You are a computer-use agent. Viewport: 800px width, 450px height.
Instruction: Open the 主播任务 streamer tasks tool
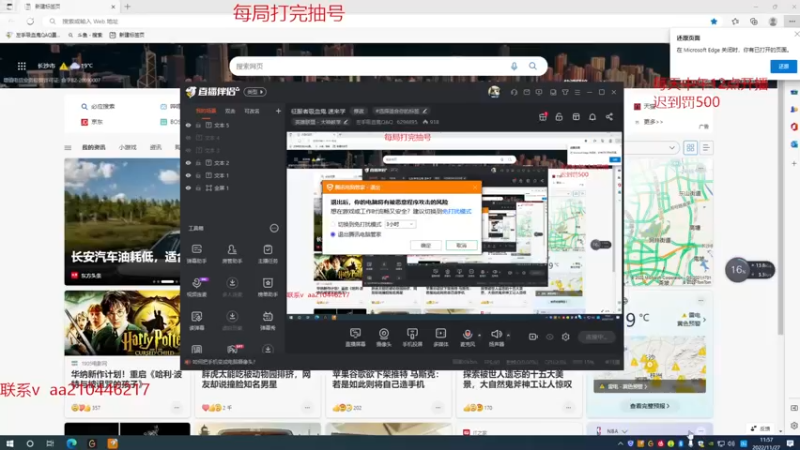coord(267,253)
